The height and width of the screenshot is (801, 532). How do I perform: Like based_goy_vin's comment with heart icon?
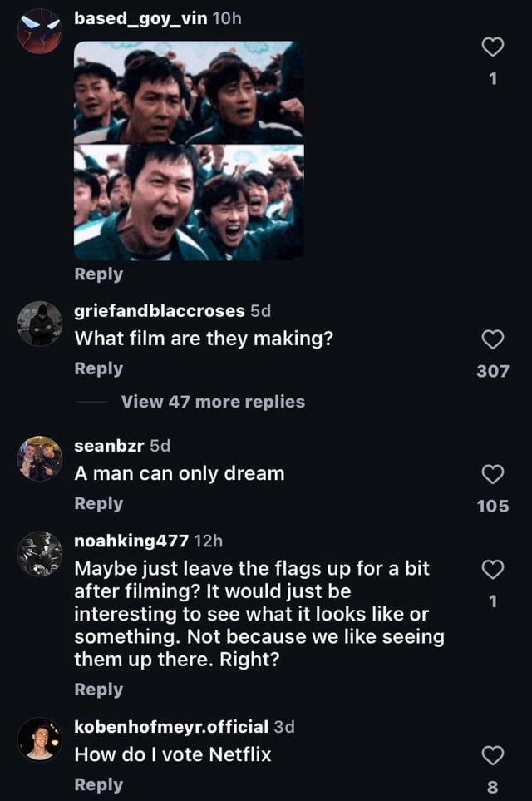click(493, 48)
